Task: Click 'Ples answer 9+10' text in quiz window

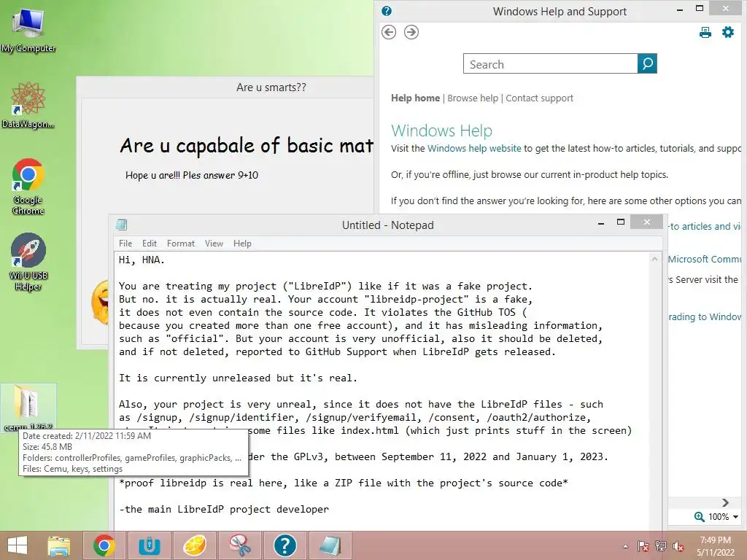Action: [x=220, y=175]
